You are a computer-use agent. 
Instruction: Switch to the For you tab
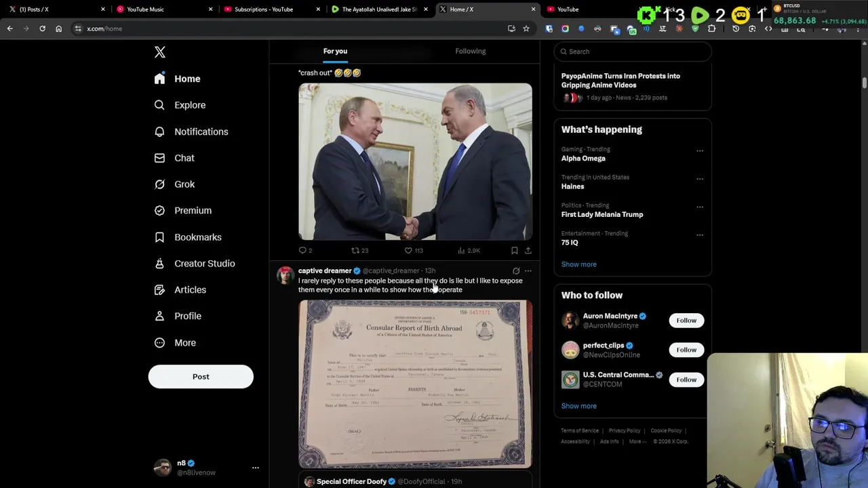(x=335, y=52)
